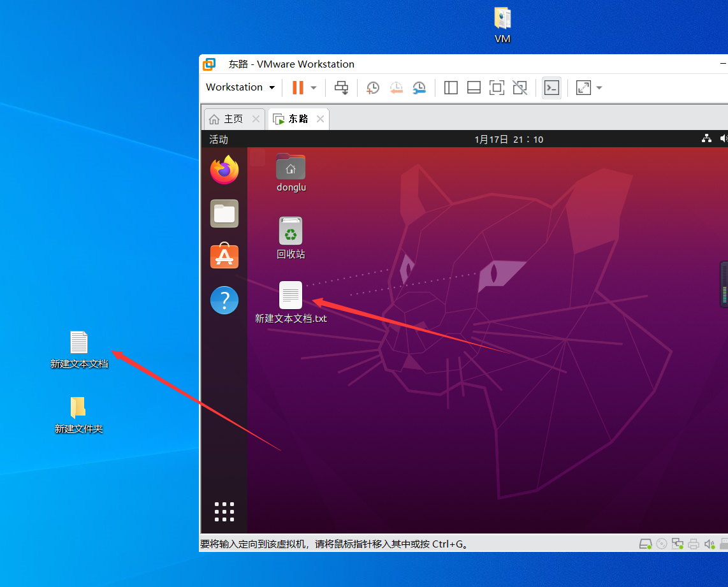728x587 pixels.
Task: Open 新建文本文档.txt on the Ubuntu desktop
Action: tap(291, 295)
